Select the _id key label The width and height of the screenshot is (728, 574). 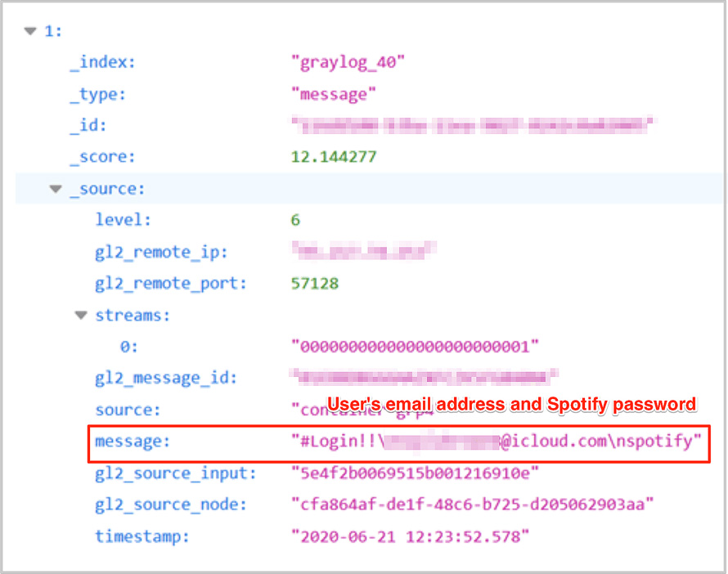tap(88, 126)
